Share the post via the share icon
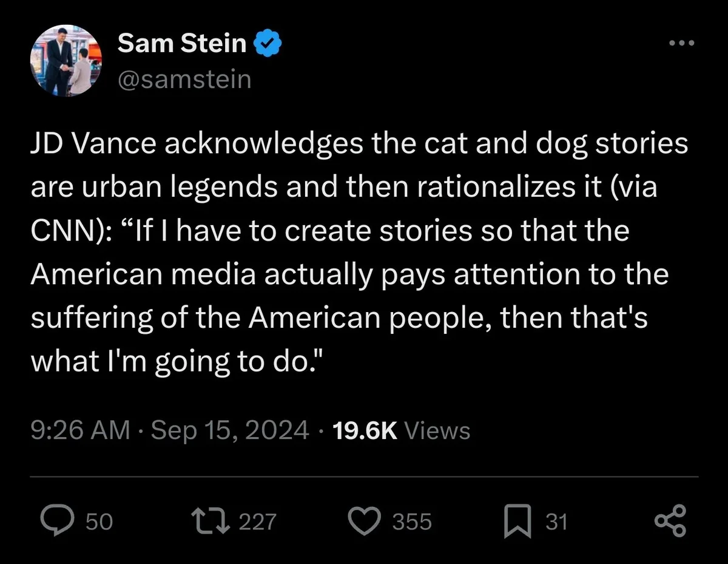728x564 pixels. click(670, 522)
